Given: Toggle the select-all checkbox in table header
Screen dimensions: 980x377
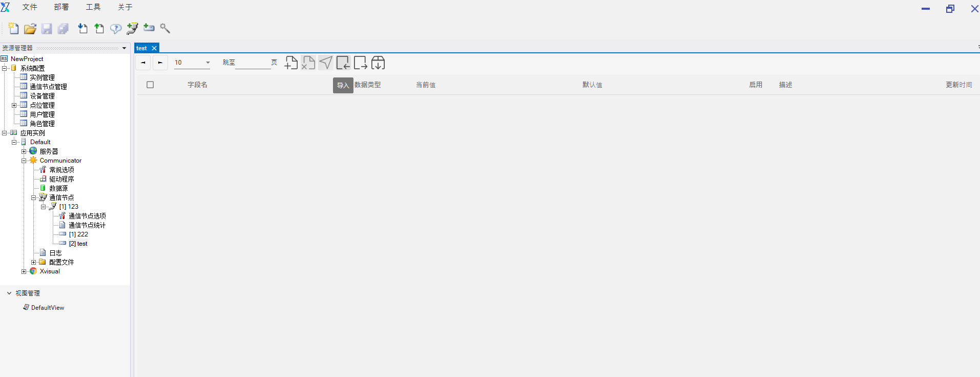Looking at the screenshot, I should 150,85.
